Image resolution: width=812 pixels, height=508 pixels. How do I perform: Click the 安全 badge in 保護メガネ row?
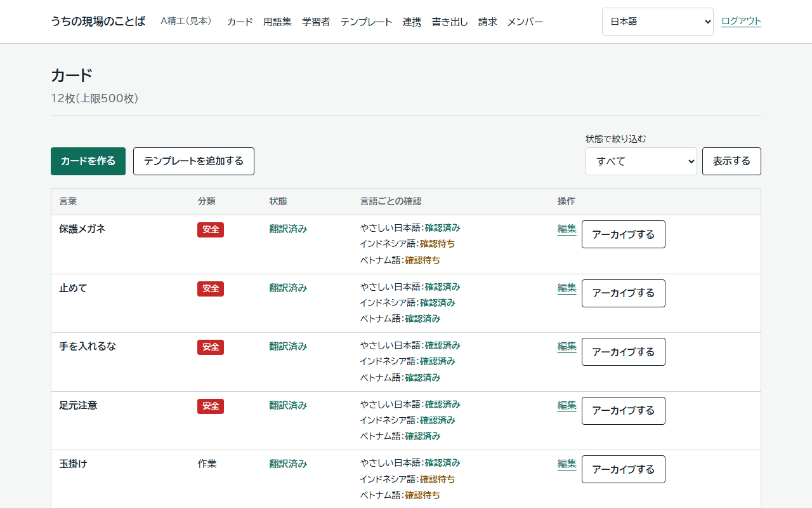click(211, 230)
